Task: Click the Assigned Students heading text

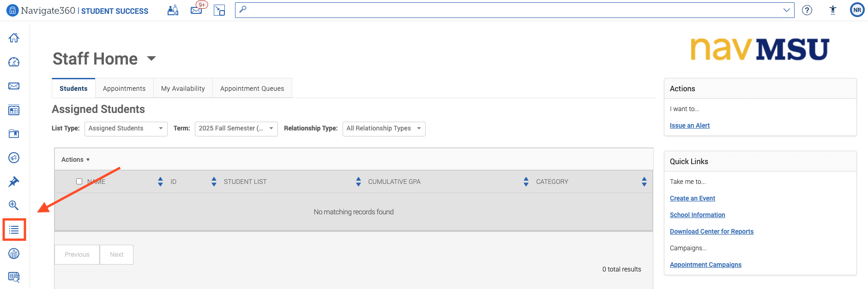Action: click(98, 109)
